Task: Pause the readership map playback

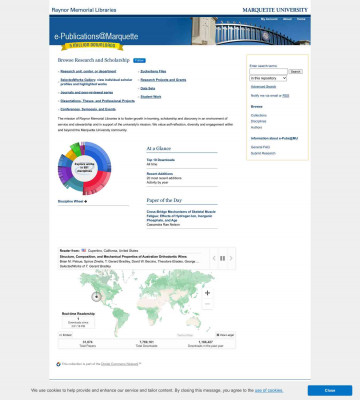Action: (222, 258)
